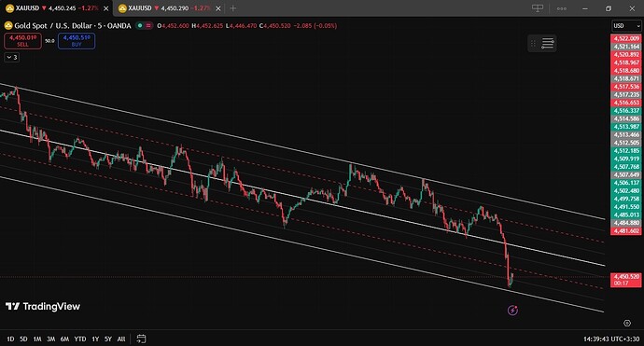Switch to the second XAUUSD tab
This screenshot has width=644, height=346.
(169, 8)
